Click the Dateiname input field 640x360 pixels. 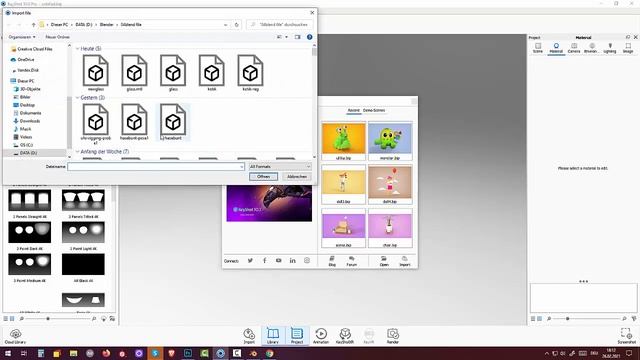tap(156, 167)
